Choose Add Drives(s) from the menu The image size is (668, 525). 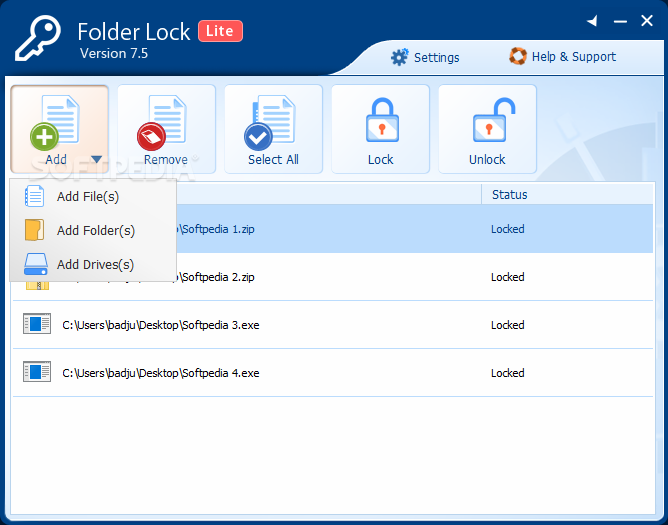click(93, 265)
